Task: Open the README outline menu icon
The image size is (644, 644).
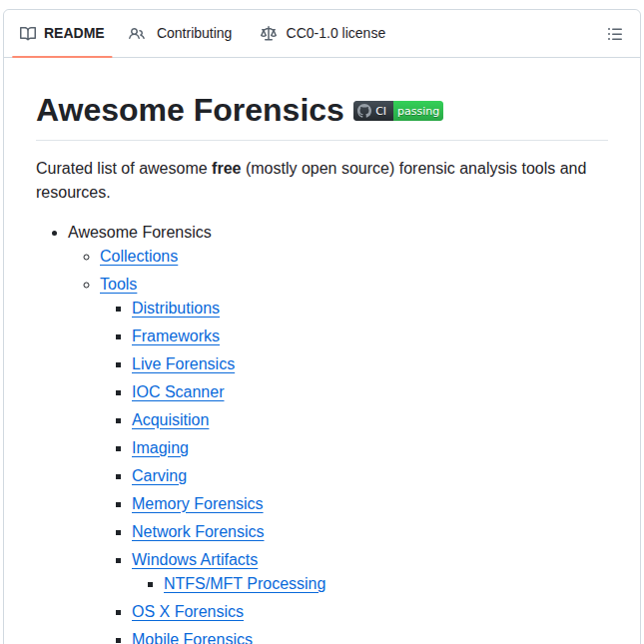Action: point(614,34)
